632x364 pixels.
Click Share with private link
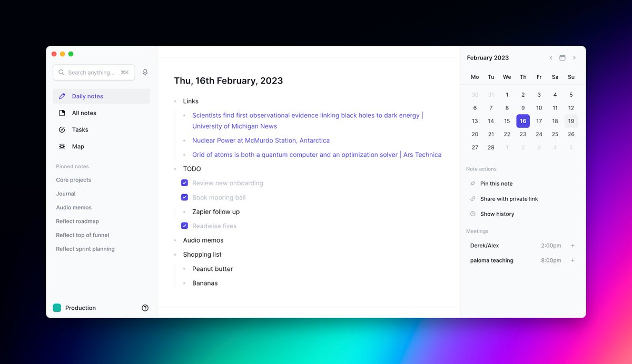(509, 199)
